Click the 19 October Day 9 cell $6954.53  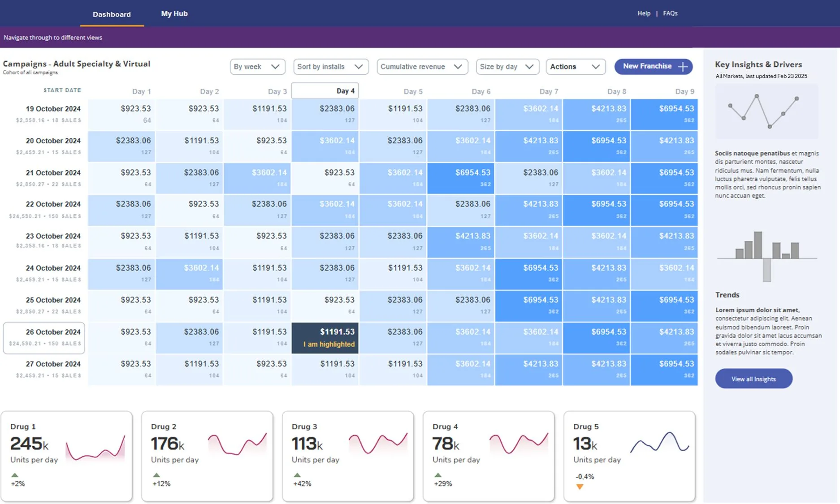point(664,115)
